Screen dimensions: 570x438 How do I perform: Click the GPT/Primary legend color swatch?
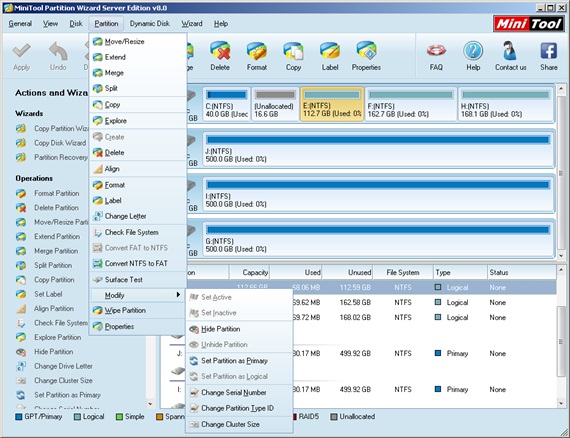click(19, 417)
